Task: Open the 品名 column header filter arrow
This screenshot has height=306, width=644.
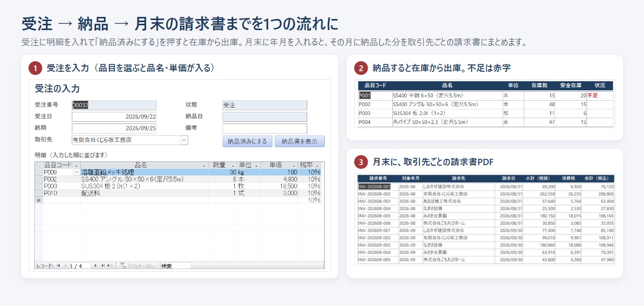Action: click(x=204, y=165)
